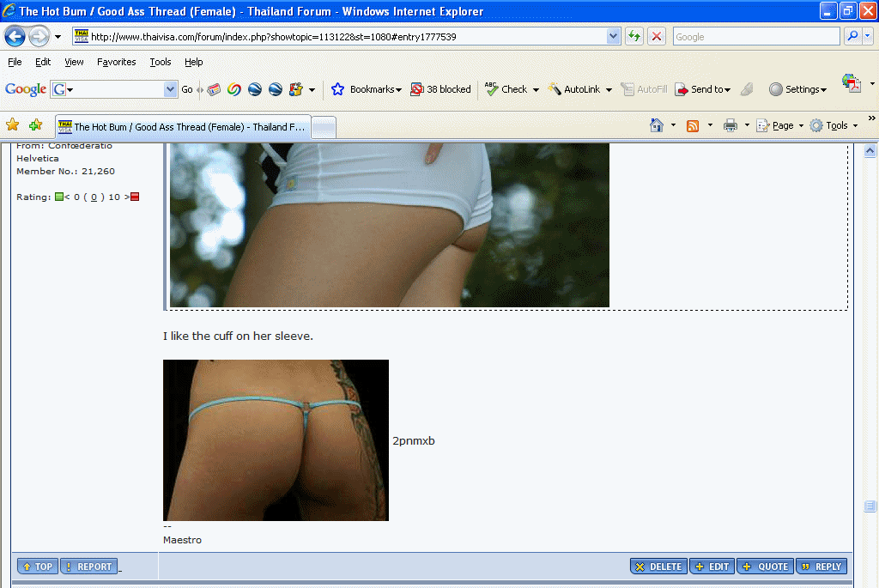Click the QUOTE button on the post
Screen dimensions: 879x588
point(765,567)
